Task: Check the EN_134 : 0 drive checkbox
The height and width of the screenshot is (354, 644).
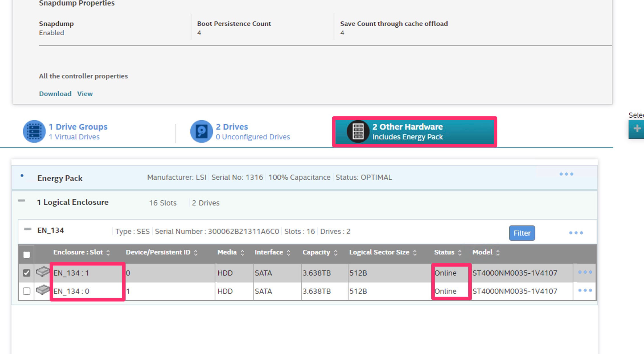Action: click(x=26, y=291)
